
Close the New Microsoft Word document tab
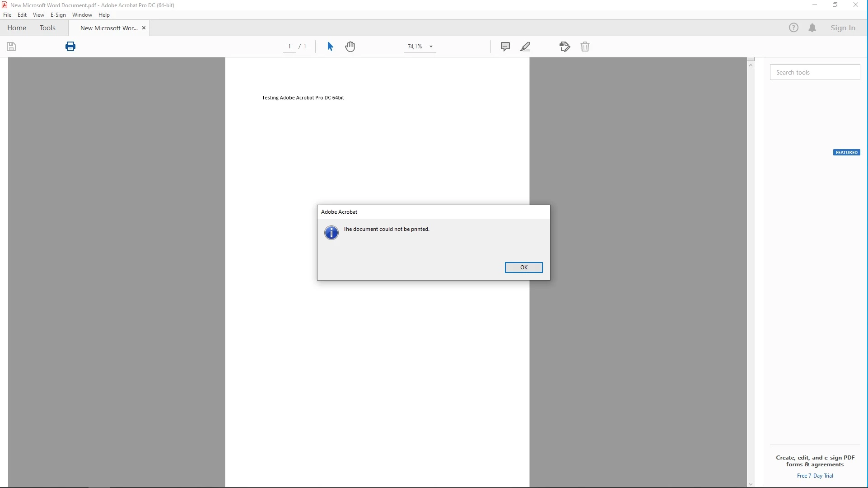coord(144,28)
